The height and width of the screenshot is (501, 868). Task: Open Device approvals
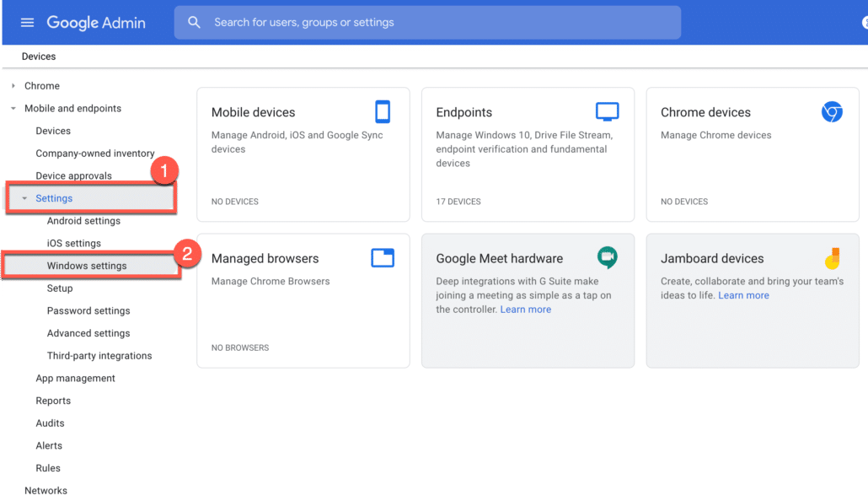click(73, 175)
